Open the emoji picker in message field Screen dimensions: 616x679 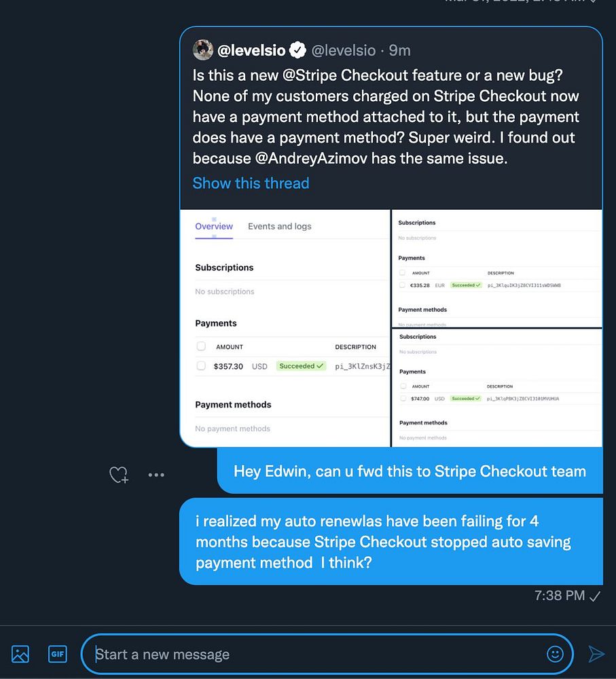point(555,654)
